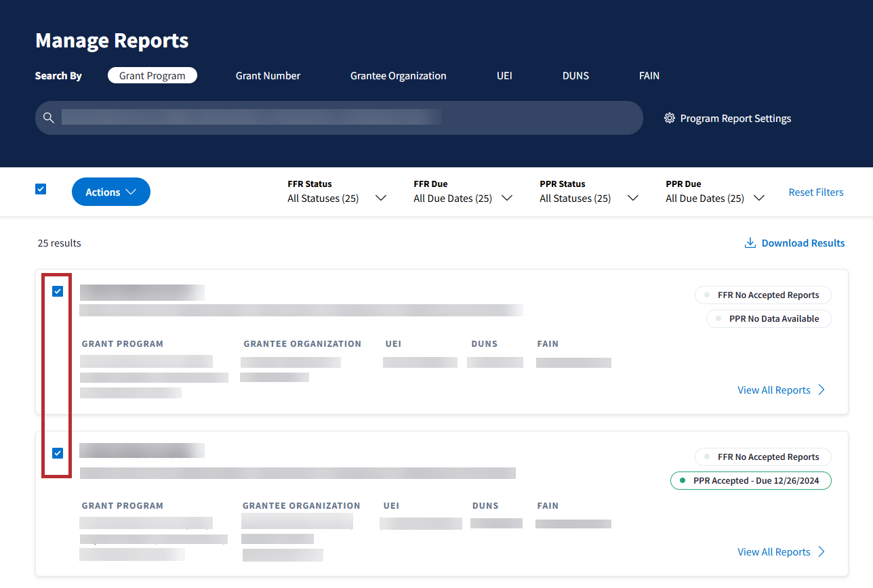This screenshot has width=873, height=588.
Task: Search by UEI option
Action: point(504,76)
